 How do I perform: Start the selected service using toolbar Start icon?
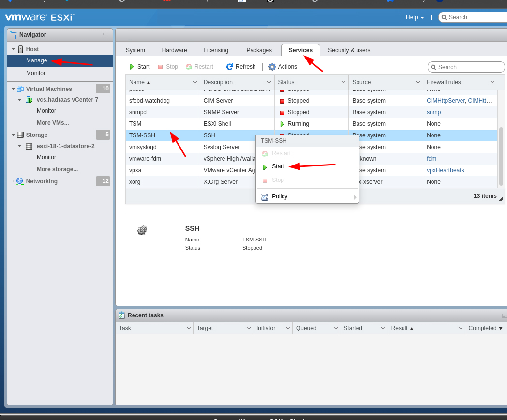click(x=139, y=66)
